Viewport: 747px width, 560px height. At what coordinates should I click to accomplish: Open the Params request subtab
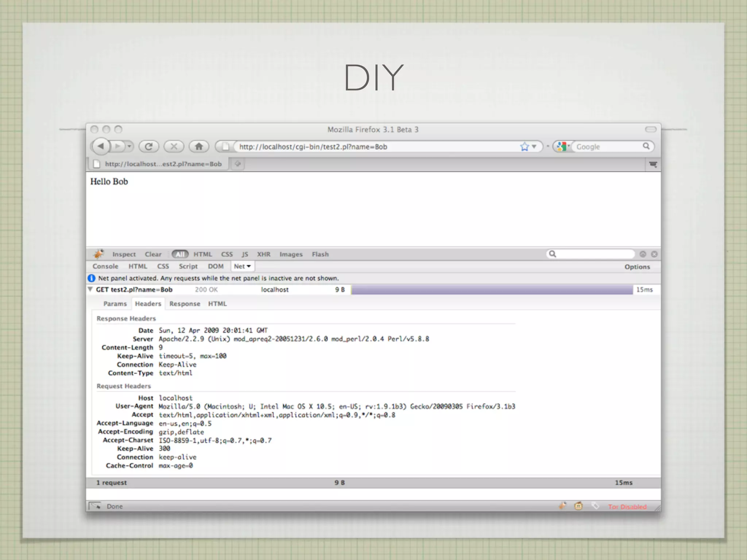115,304
